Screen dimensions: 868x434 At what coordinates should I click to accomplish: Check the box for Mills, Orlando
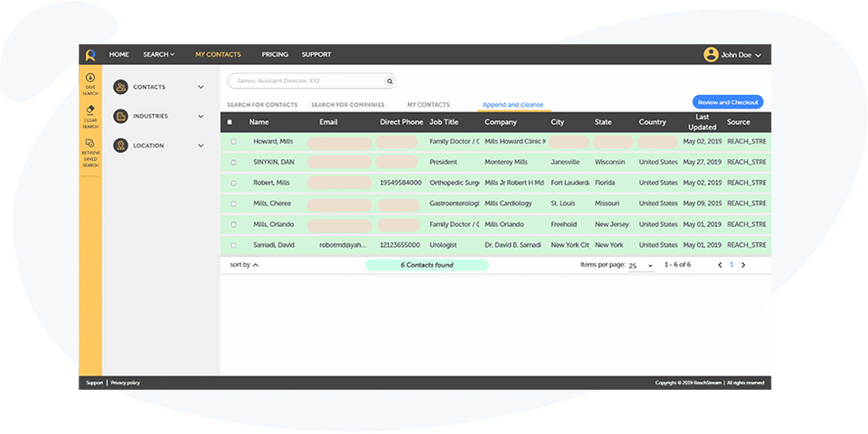233,224
